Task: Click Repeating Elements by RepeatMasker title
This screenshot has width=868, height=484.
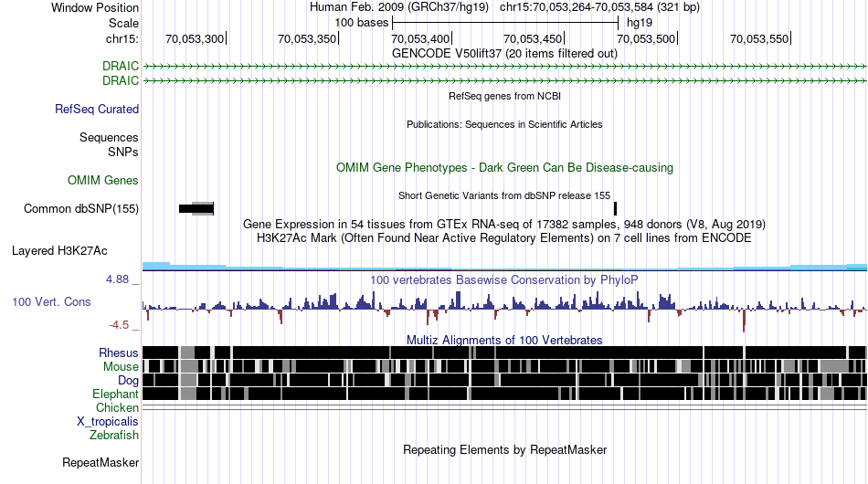Action: tap(505, 449)
